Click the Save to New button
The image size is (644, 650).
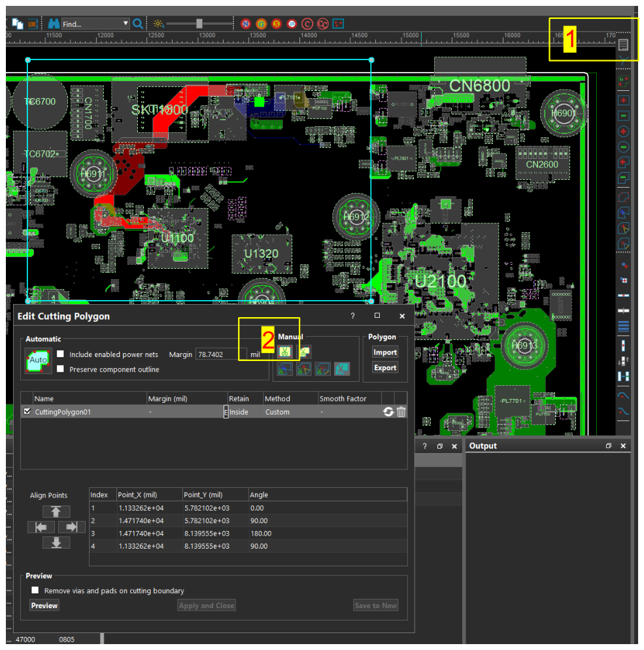376,606
